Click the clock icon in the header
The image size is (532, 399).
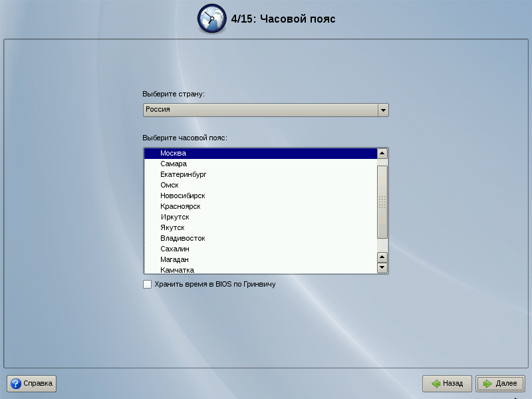pos(211,19)
